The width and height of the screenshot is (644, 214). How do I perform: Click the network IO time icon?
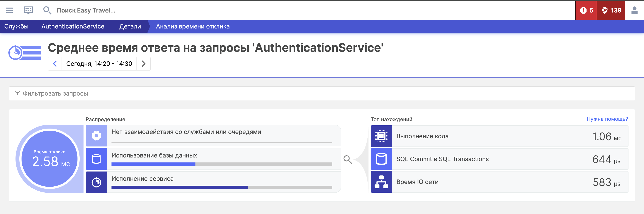tap(381, 182)
